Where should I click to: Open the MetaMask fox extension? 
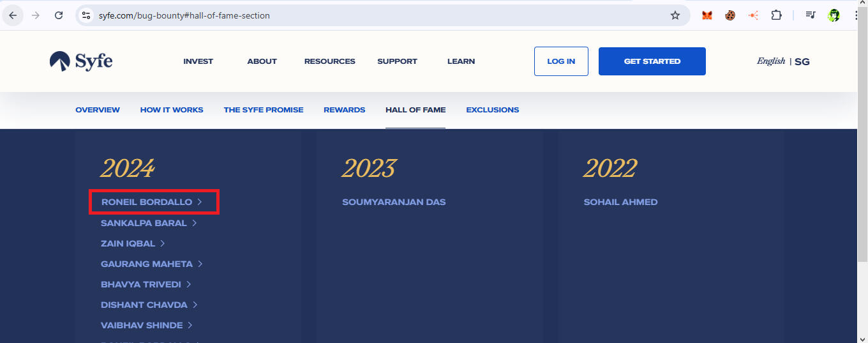pyautogui.click(x=707, y=15)
